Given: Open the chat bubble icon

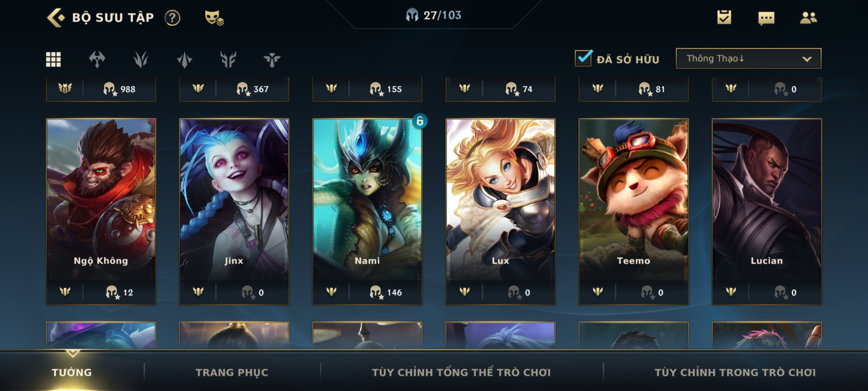Looking at the screenshot, I should coord(766,18).
